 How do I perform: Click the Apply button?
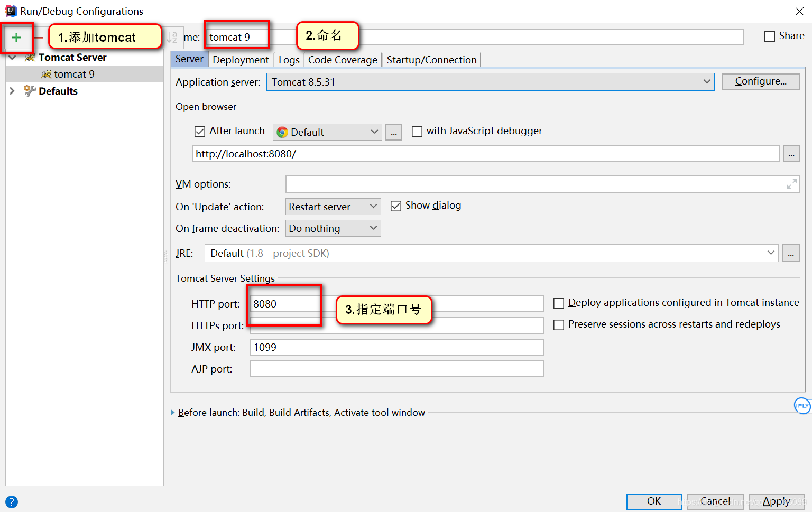pos(777,501)
